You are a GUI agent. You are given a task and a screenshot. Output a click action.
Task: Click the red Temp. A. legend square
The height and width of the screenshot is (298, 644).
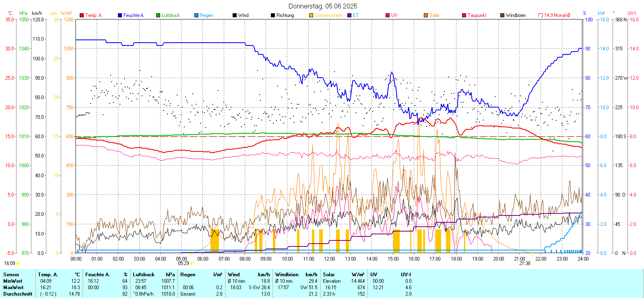(x=82, y=15)
